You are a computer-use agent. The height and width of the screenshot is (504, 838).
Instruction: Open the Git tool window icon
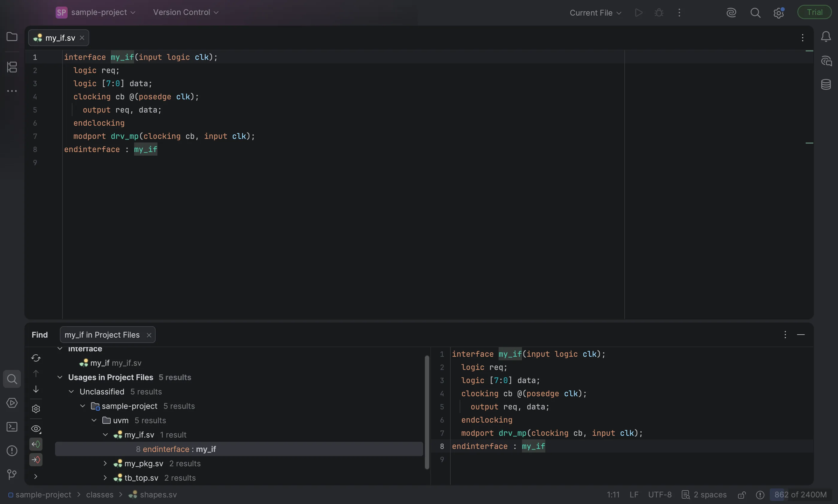12,474
